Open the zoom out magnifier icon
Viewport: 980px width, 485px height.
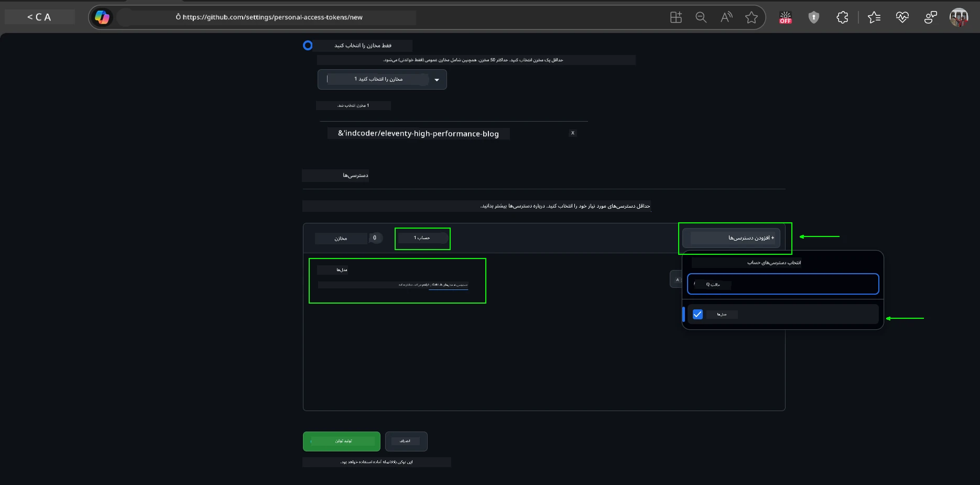tap(701, 17)
